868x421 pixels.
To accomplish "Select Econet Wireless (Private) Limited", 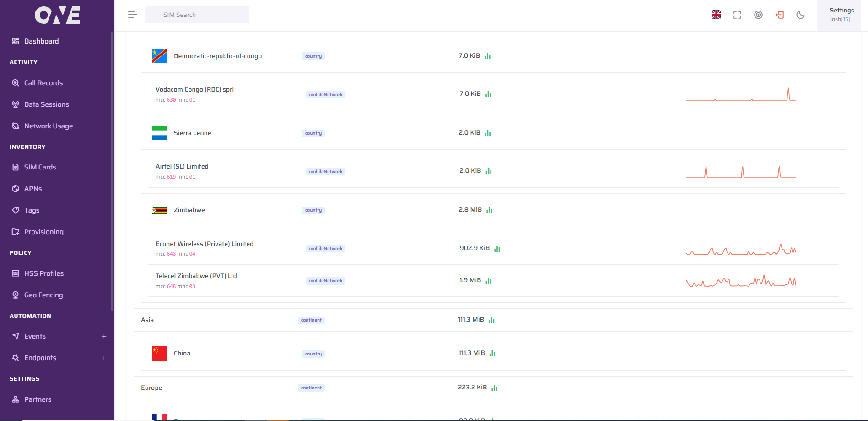I will [x=205, y=244].
